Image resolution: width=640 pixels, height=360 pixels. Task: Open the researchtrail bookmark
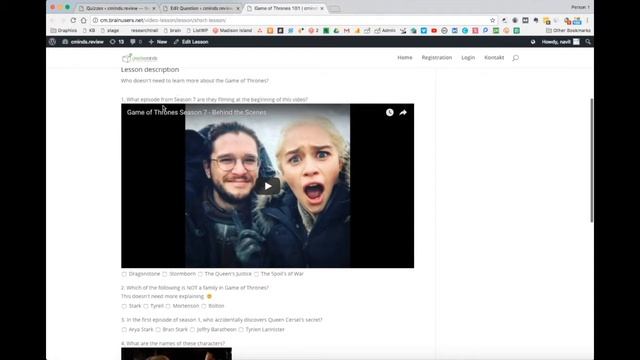[144, 31]
